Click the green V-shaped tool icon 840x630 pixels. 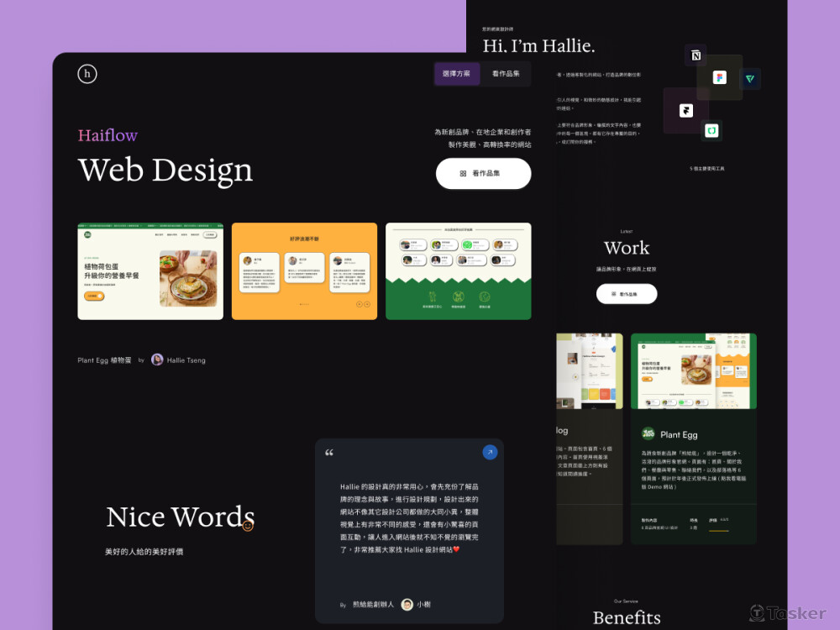tap(750, 79)
